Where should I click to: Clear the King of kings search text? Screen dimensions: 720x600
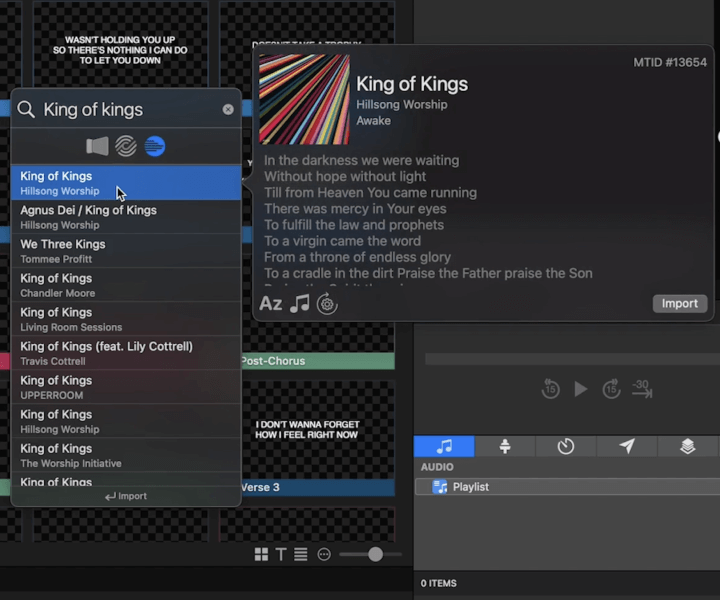point(228,109)
